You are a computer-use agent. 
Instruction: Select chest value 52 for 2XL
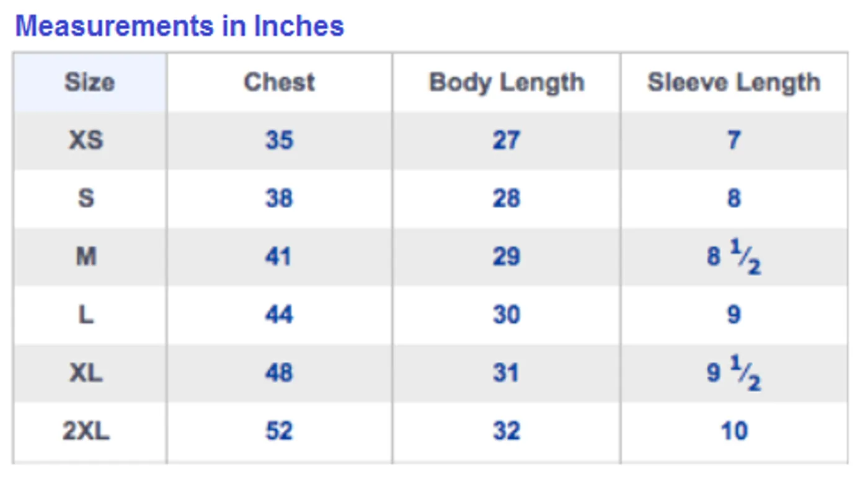[279, 431]
